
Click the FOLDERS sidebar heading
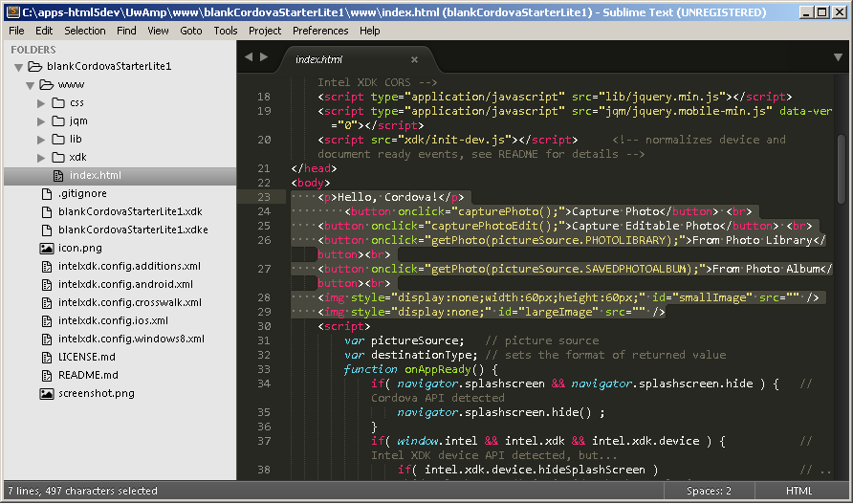tap(33, 50)
